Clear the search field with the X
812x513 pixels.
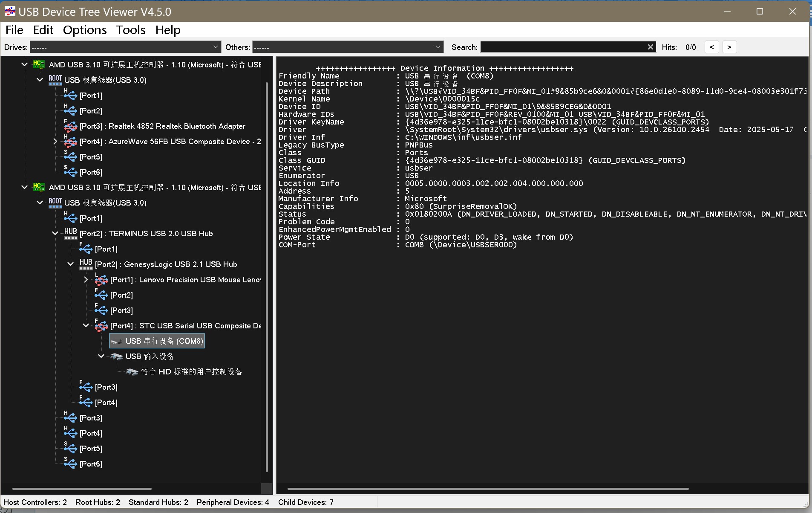click(x=650, y=47)
